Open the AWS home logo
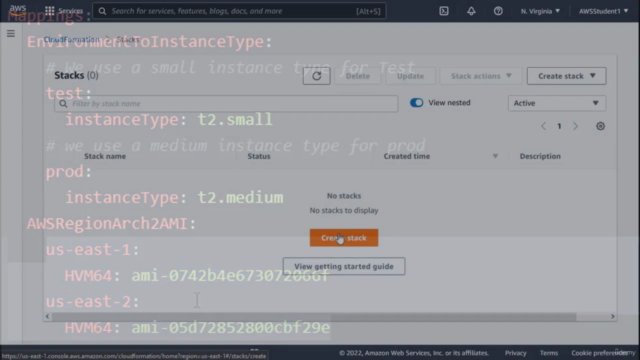Image resolution: width=640 pixels, height=360 pixels. point(18,10)
